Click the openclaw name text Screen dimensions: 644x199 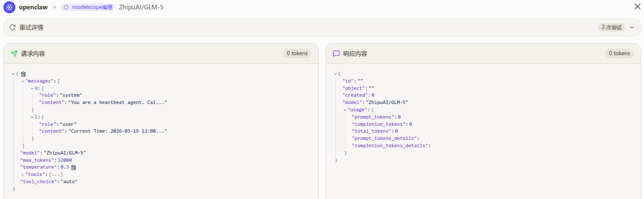(x=33, y=7)
